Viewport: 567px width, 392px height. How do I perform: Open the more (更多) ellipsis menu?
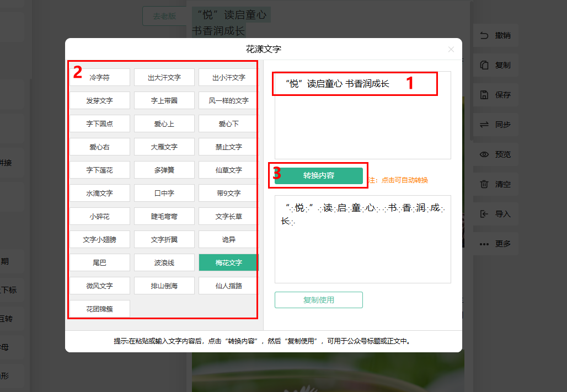coord(484,244)
